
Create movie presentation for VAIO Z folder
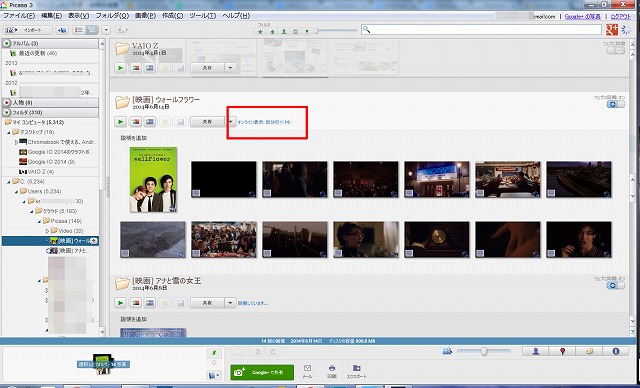(x=150, y=68)
